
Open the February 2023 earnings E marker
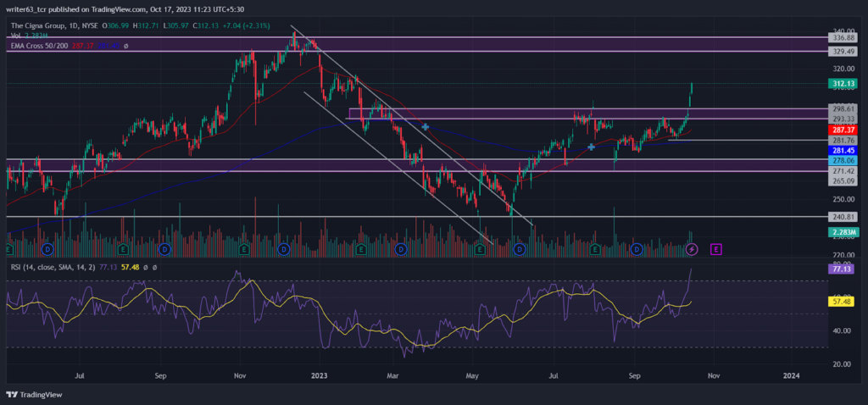360,250
